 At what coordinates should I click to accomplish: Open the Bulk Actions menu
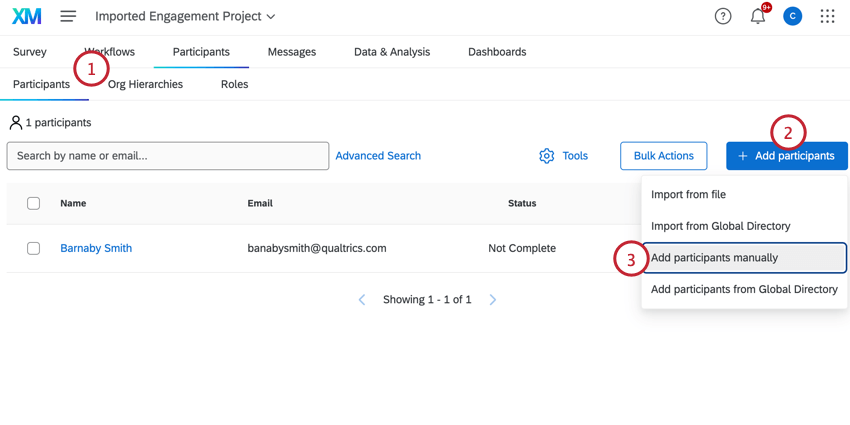tap(663, 156)
